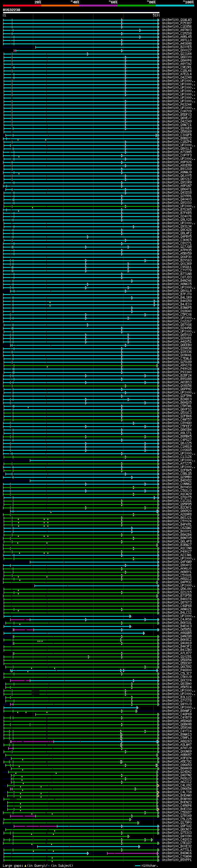Click label UniRef100_A9V1T8

point(177,365)
